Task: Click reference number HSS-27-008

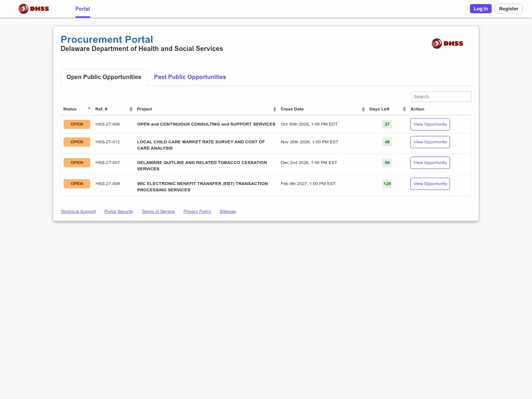Action: [x=108, y=184]
